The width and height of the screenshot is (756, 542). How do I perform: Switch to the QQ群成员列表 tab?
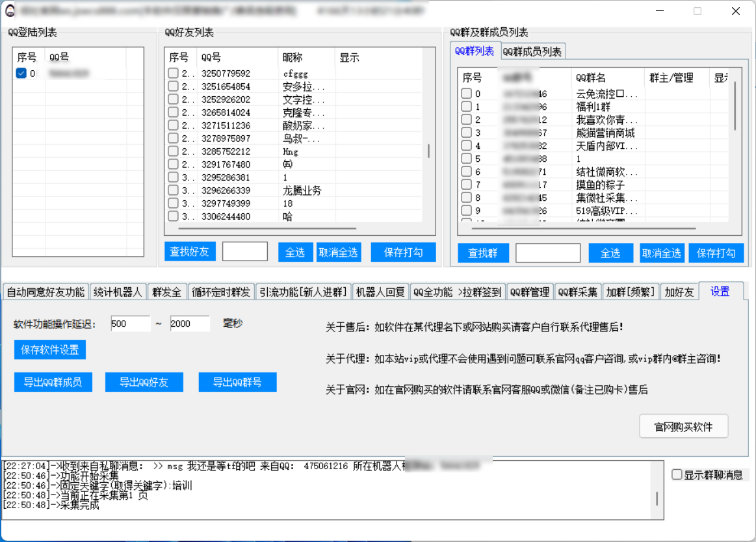click(533, 51)
